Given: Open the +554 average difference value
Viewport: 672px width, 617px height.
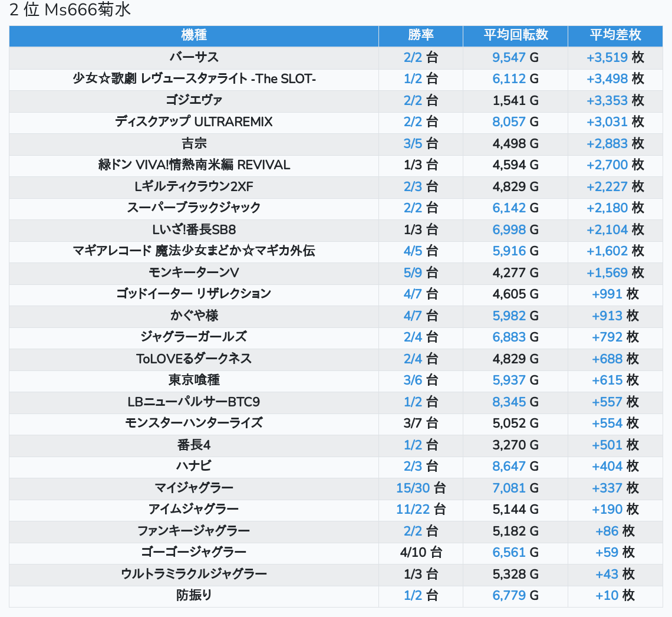Looking at the screenshot, I should click(x=607, y=423).
